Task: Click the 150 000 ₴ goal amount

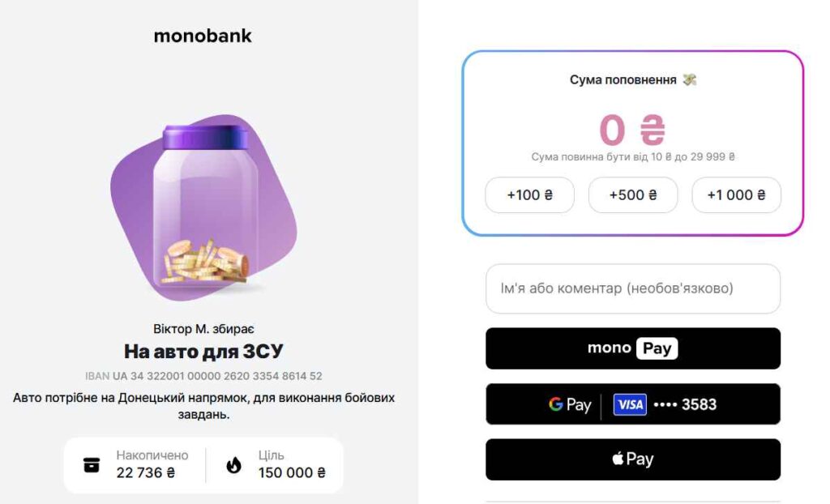Action: (292, 472)
